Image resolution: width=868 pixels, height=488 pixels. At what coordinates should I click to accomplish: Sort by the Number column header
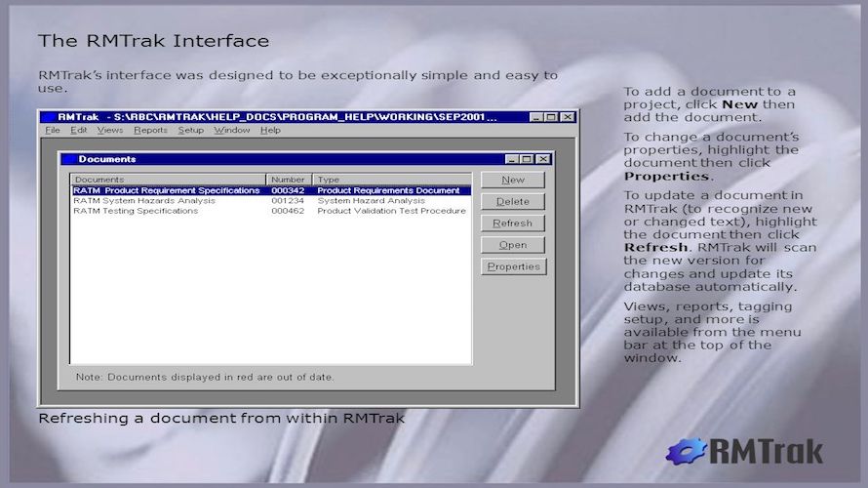(289, 180)
